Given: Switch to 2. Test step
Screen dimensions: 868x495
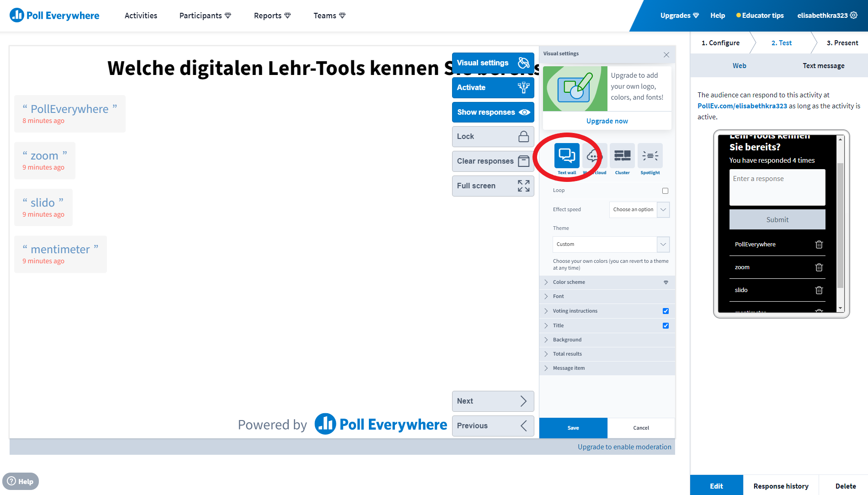Looking at the screenshot, I should pos(782,43).
